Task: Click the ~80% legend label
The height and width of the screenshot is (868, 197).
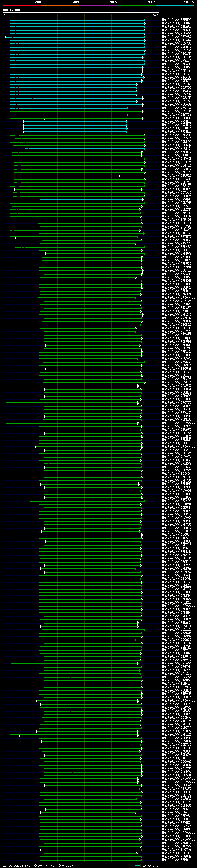Action: 151,2
